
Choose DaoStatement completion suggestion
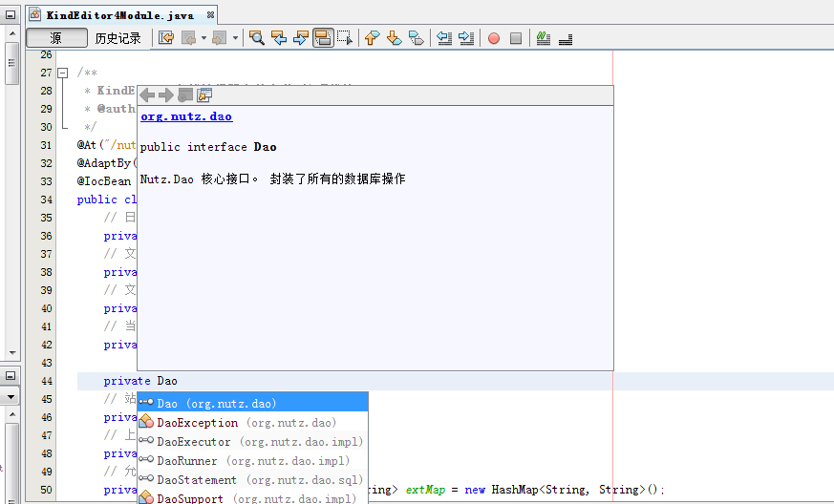(x=252, y=479)
